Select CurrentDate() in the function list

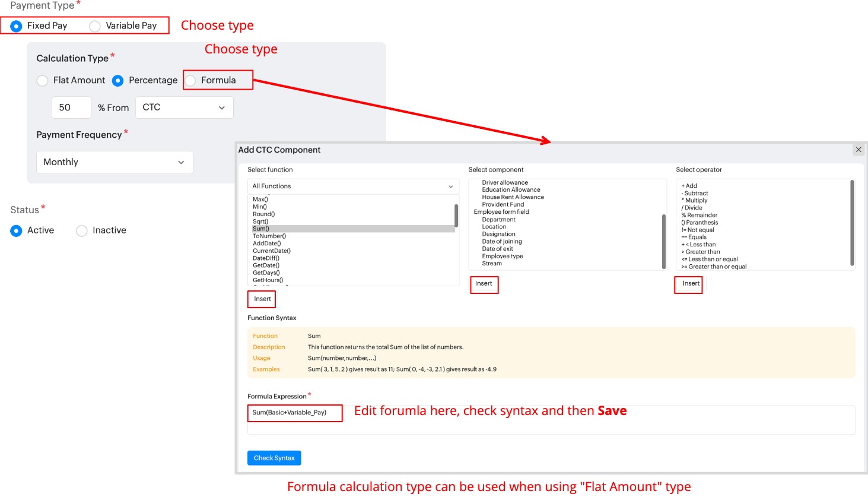(x=272, y=251)
